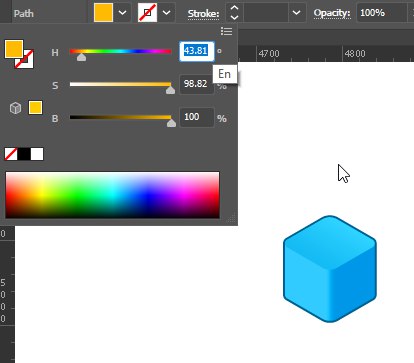Click the Opacity 100% field
This screenshot has width=414, height=363.
382,13
